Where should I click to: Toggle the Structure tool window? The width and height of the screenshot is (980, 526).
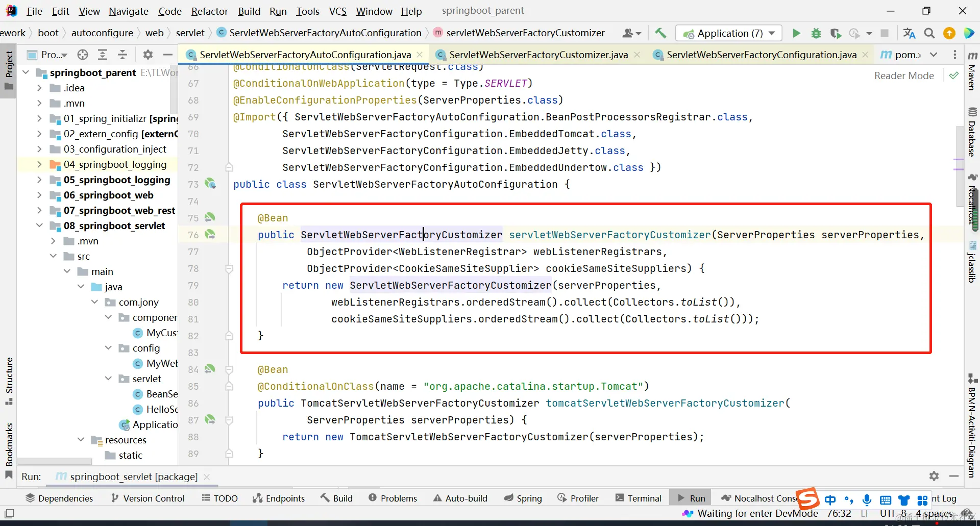pos(9,381)
